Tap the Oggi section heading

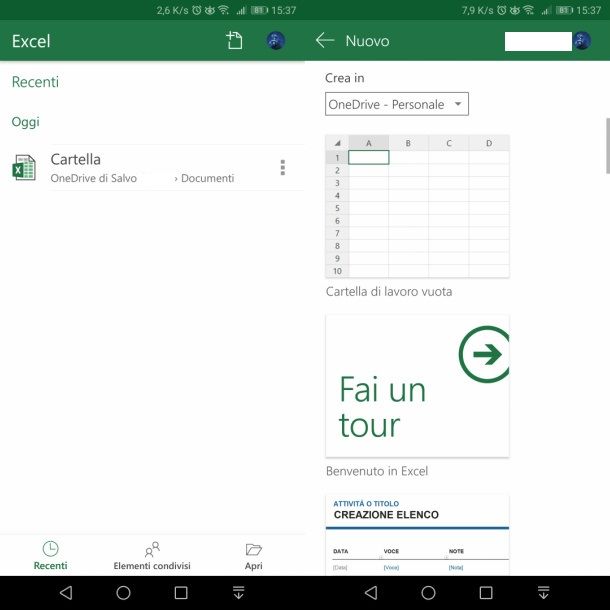point(26,122)
